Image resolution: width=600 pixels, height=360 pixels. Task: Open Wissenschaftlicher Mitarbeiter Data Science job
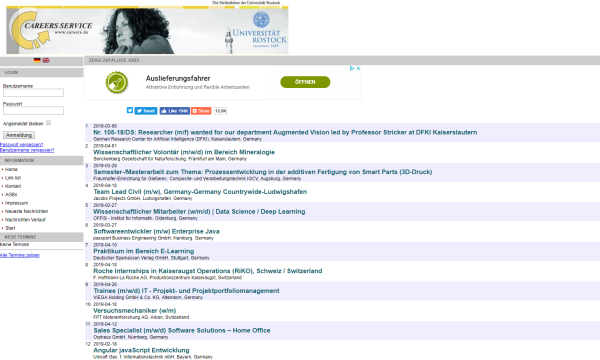tap(199, 212)
